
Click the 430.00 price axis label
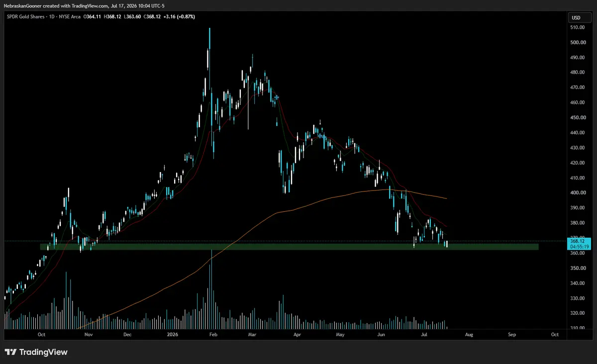click(x=577, y=148)
